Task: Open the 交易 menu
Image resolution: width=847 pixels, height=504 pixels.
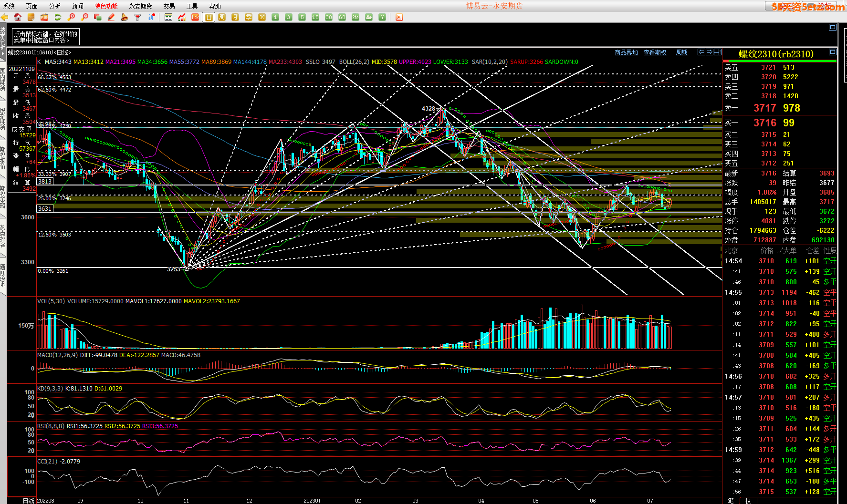Action: coord(169,6)
